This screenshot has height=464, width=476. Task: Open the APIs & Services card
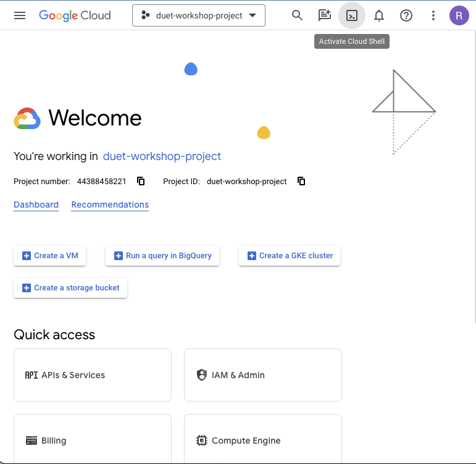93,375
